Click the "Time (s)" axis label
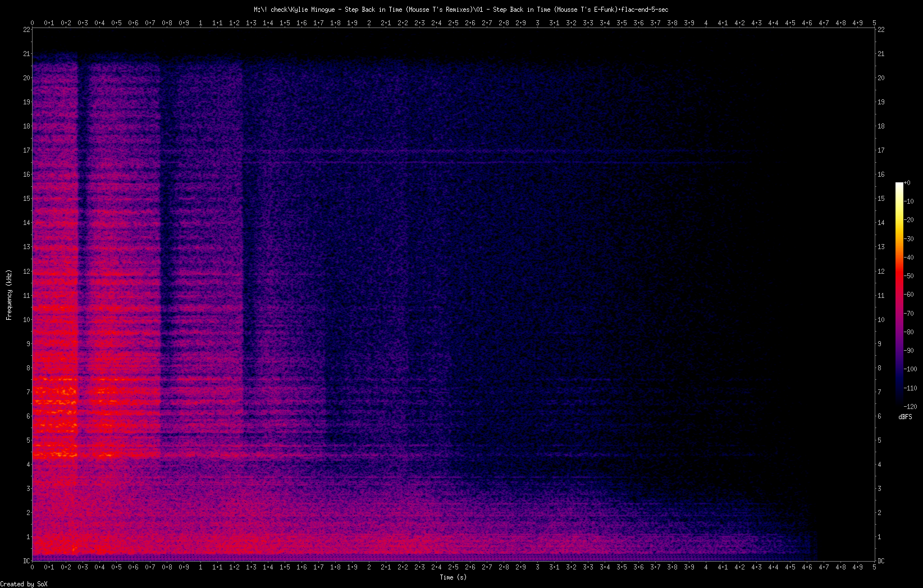The image size is (923, 588). [453, 577]
